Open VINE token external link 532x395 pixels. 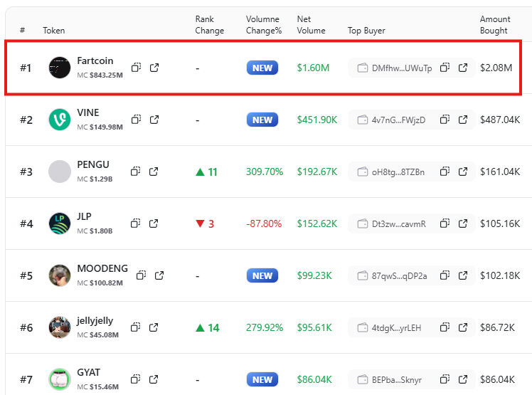coord(154,120)
